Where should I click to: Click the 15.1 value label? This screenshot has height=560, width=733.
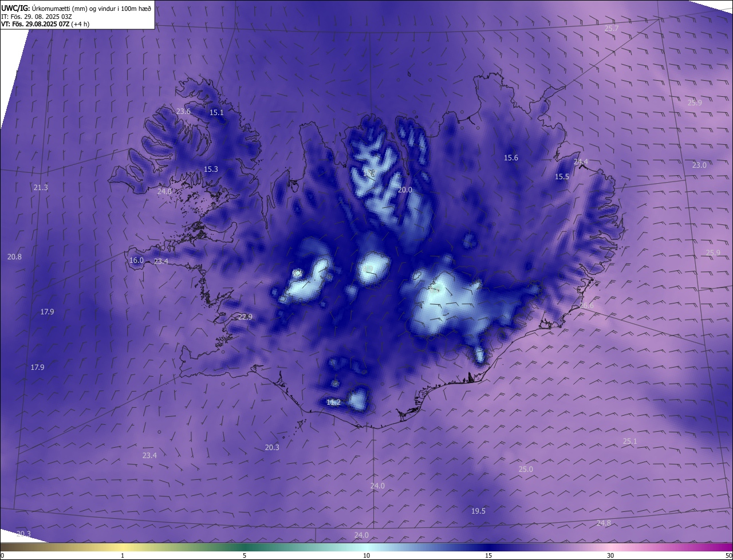[x=216, y=113]
